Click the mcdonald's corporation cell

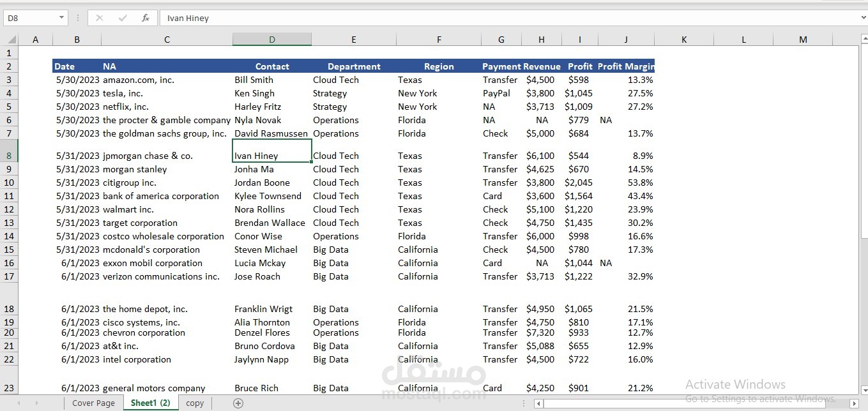coord(167,250)
